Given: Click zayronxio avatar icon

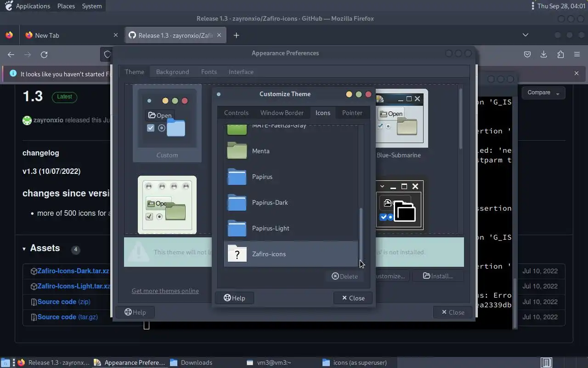Looking at the screenshot, I should pos(27,121).
